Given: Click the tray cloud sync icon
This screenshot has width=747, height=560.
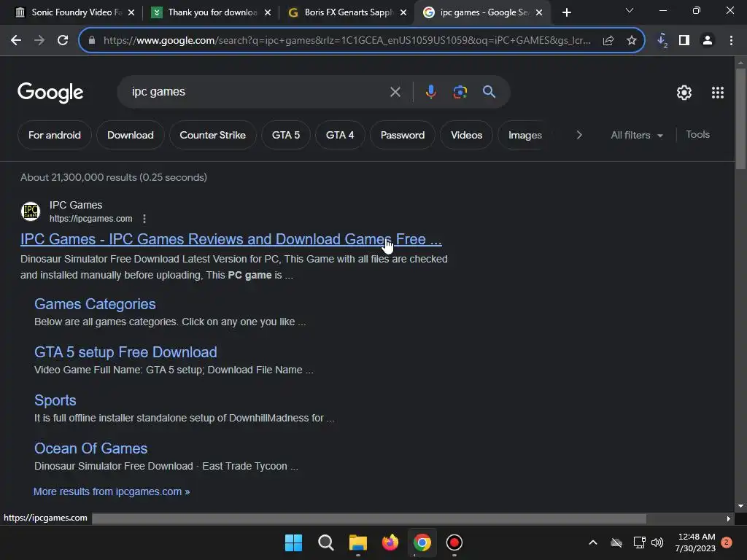Looking at the screenshot, I should [616, 542].
